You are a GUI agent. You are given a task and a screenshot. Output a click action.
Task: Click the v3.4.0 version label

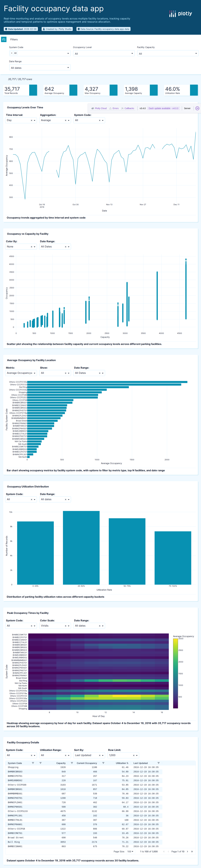pyautogui.click(x=143, y=108)
